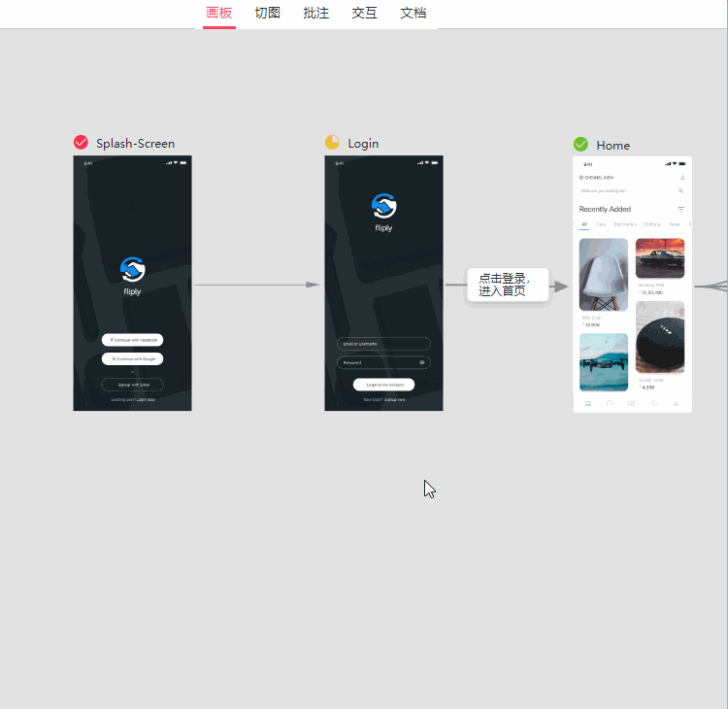Select the Electronics category tab on Home
The width and height of the screenshot is (728, 709).
point(625,224)
